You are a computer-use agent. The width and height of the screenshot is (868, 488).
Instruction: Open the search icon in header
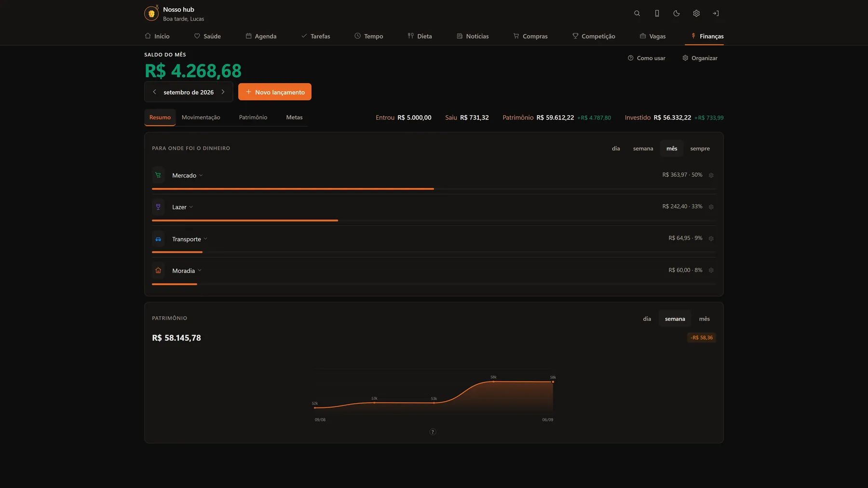tap(637, 14)
